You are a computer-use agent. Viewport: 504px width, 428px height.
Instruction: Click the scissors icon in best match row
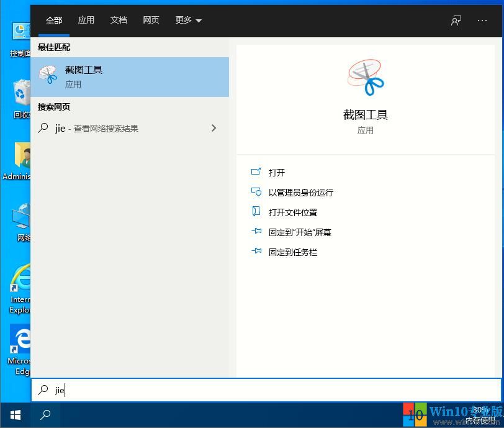click(48, 75)
